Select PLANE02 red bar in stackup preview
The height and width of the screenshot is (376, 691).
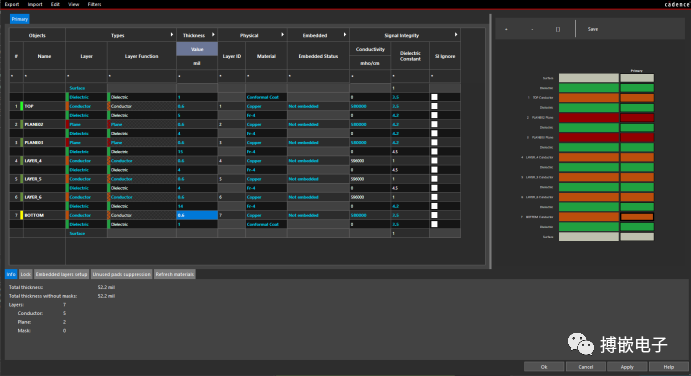tap(589, 118)
